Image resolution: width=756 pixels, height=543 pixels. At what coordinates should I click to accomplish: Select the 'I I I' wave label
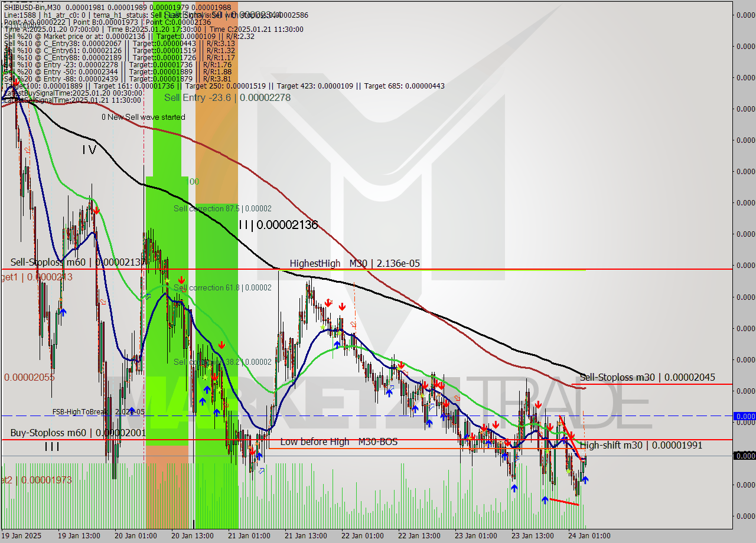tap(52, 447)
